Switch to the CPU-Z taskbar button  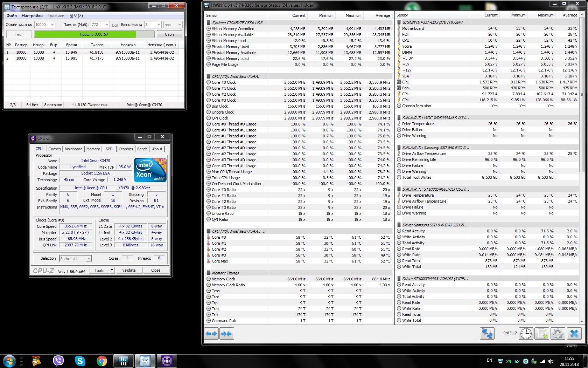pos(167,361)
